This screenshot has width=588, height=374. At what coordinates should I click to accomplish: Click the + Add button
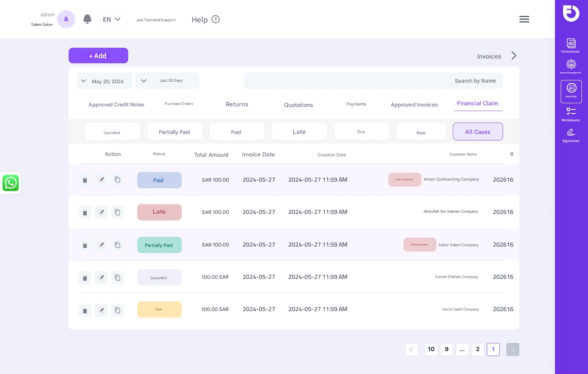click(x=98, y=56)
